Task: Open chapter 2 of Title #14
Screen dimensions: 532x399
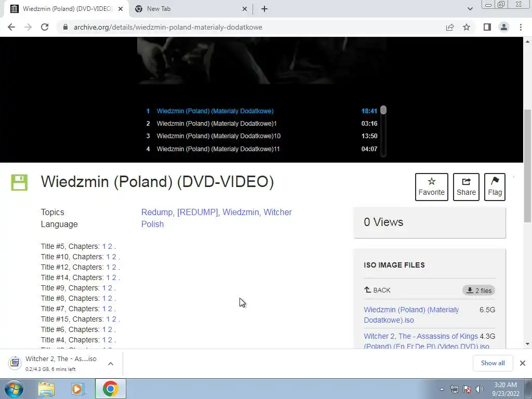Action: (114, 277)
